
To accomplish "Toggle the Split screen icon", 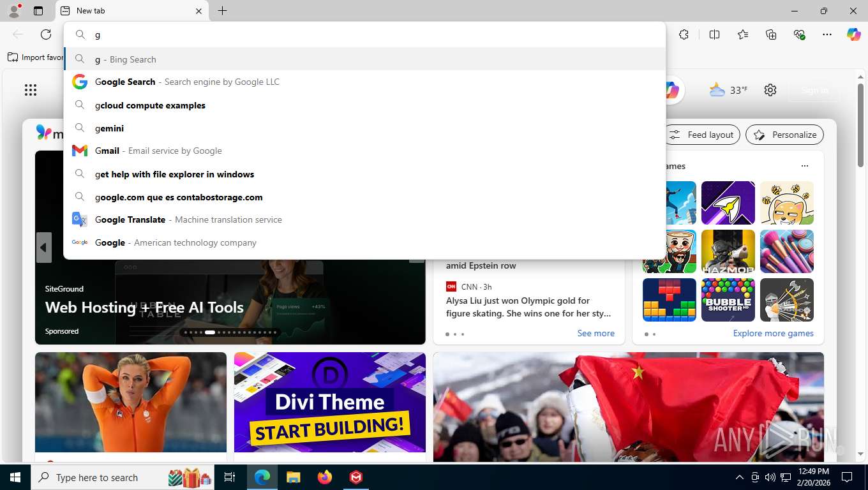I will [x=715, y=34].
